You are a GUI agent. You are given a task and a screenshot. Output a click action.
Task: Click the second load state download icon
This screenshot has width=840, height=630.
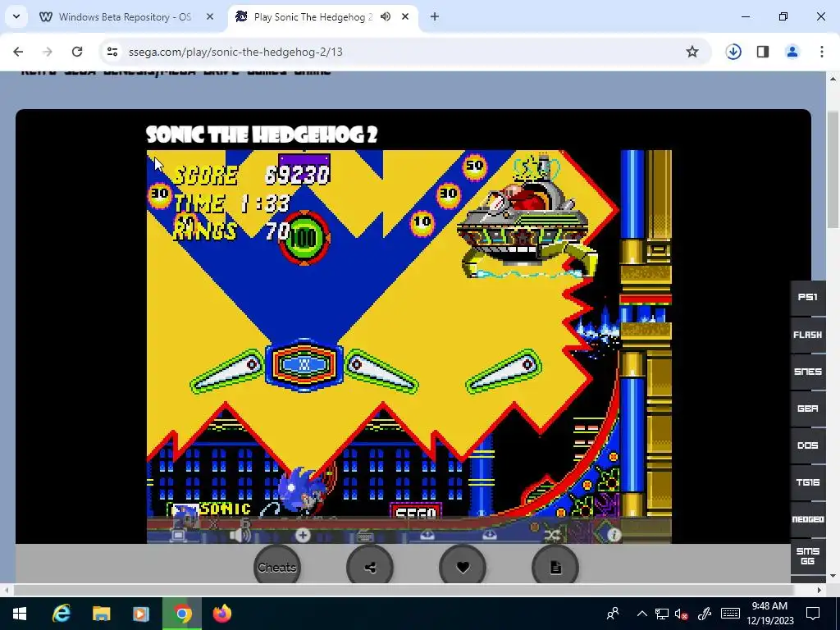pyautogui.click(x=489, y=535)
